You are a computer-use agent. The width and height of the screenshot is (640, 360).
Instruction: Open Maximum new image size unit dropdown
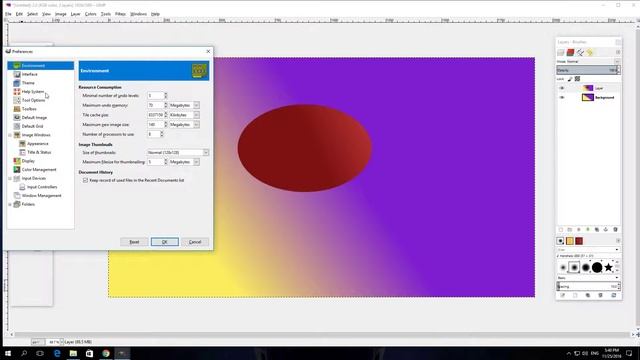(184, 124)
